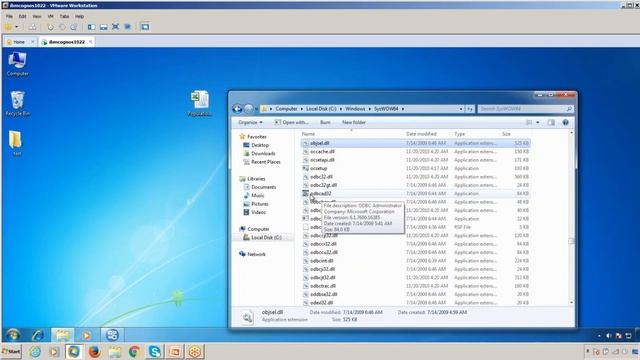Select the odbc32gt.dll file
The height and width of the screenshot is (360, 640).
416,185
